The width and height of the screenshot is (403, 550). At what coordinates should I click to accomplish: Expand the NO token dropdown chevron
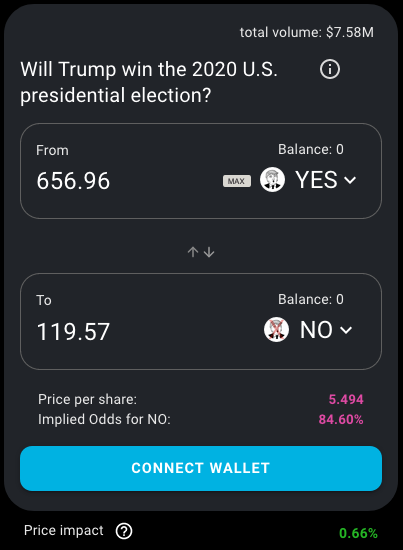coord(346,330)
